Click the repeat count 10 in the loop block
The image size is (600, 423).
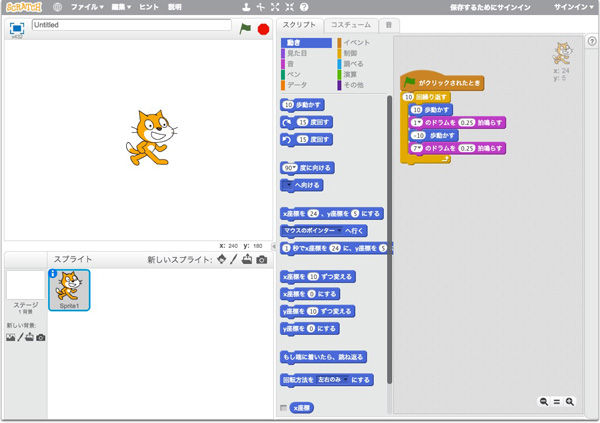point(409,97)
